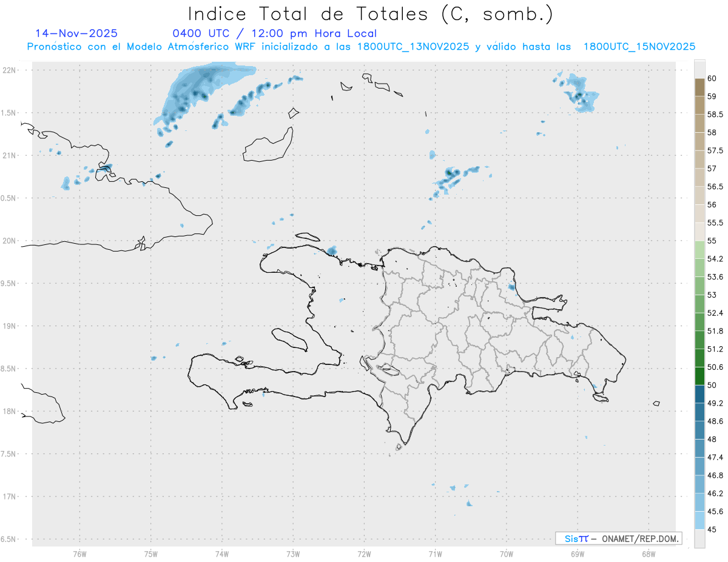Viewport: 728px width, 562px height.
Task: Click the initialization time '1800UTC_13NOV2025'
Action: tap(413, 47)
